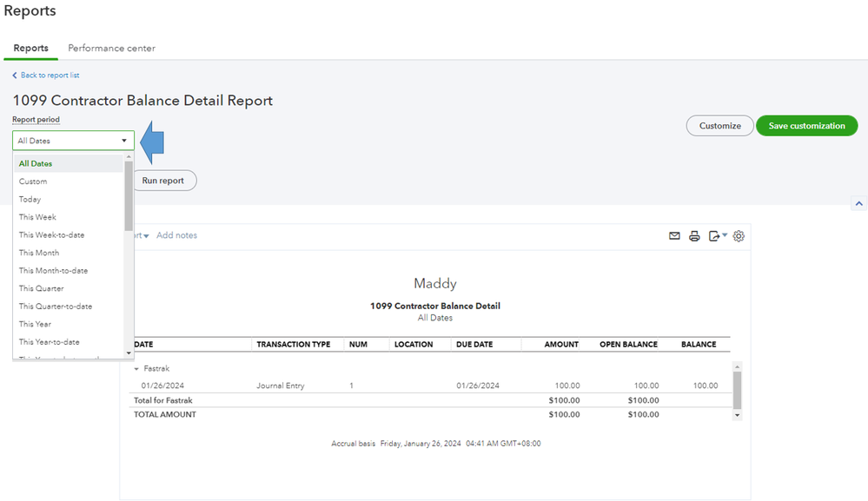Open report settings gear icon
The image size is (868, 501).
(x=739, y=235)
